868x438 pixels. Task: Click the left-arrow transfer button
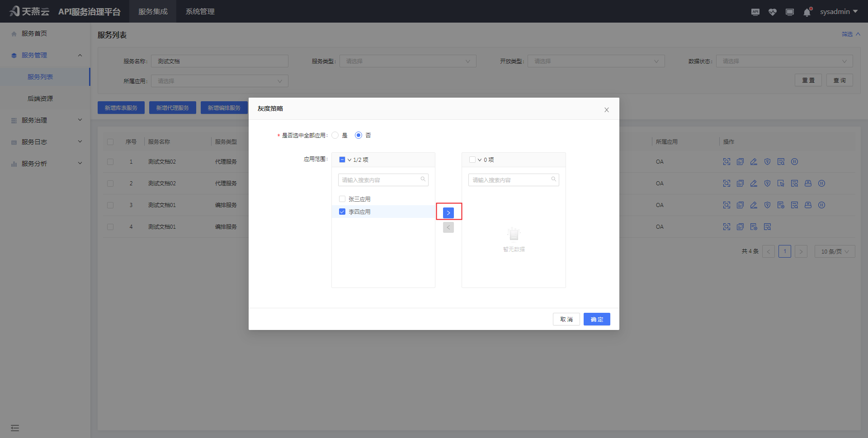448,227
